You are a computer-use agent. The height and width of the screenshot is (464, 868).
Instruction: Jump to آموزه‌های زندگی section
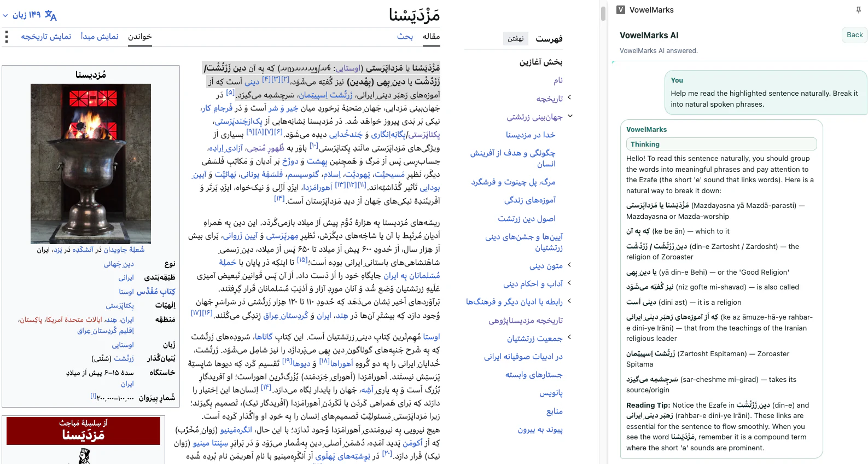click(530, 200)
